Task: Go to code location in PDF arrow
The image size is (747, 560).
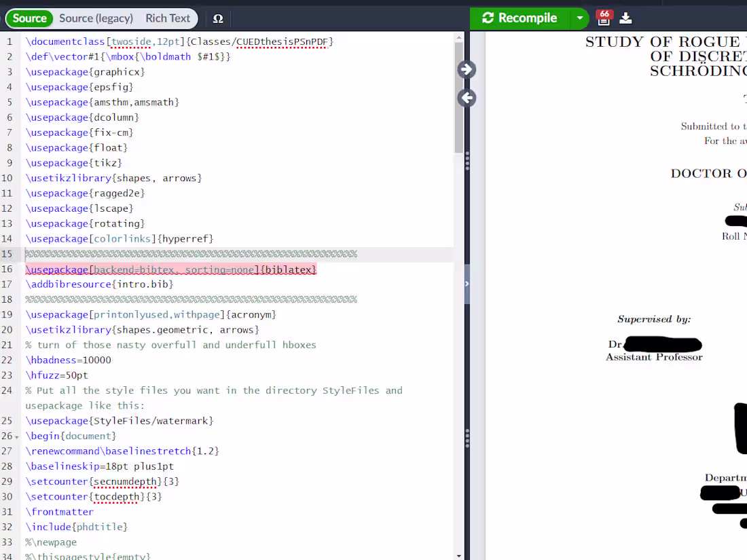Action: tap(467, 69)
